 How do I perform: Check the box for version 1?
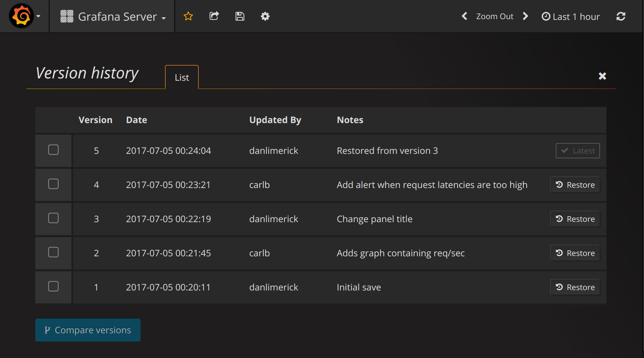click(53, 286)
